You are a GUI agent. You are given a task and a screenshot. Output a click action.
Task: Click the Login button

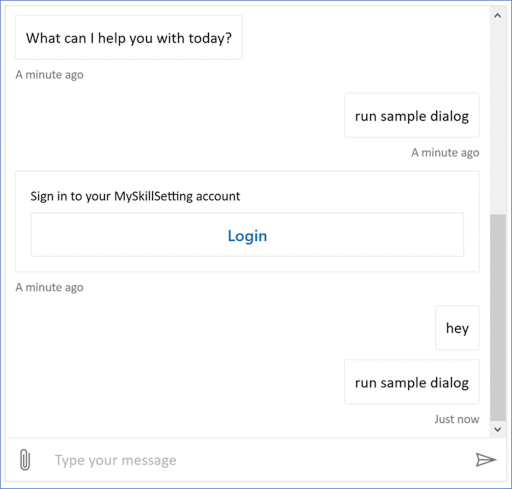(x=247, y=235)
